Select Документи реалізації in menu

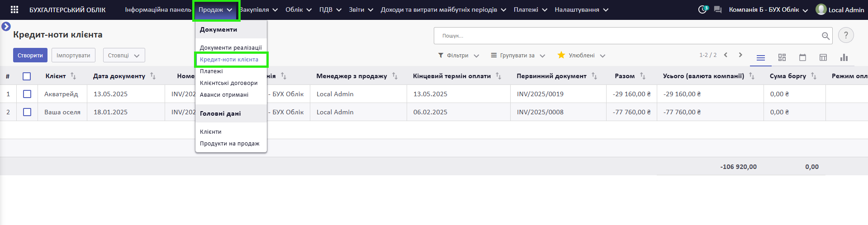click(x=231, y=47)
